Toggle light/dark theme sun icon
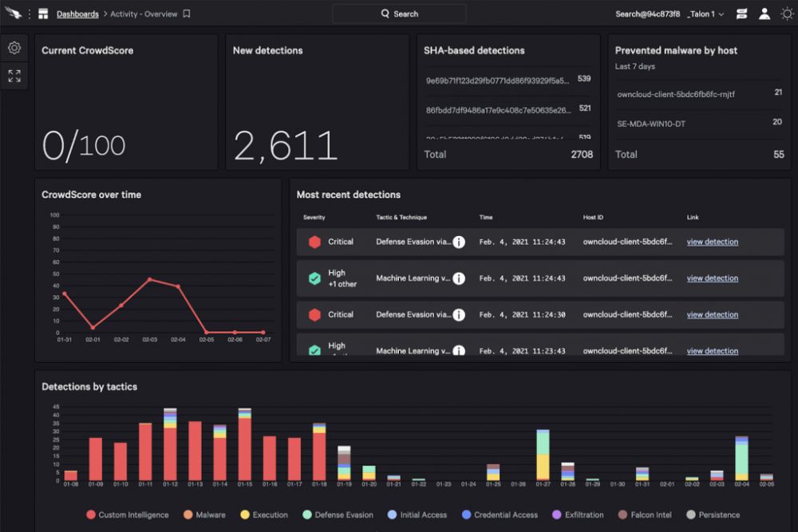Viewport: 798px width, 532px height. (787, 14)
